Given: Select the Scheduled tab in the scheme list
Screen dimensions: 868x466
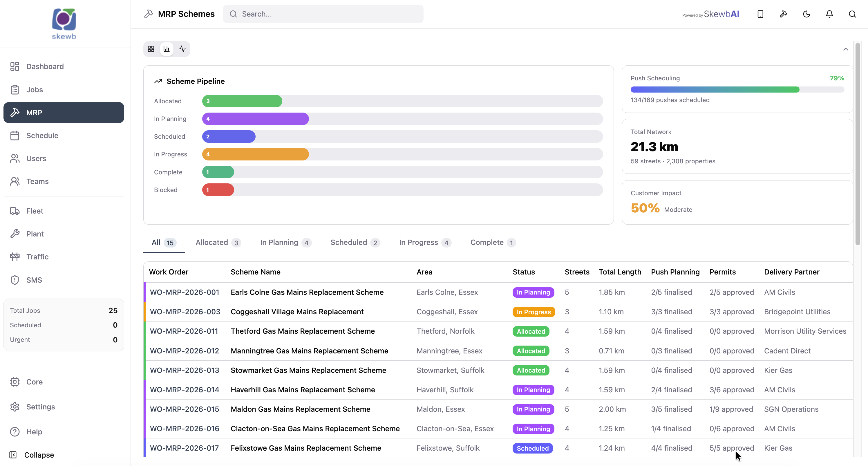Looking at the screenshot, I should tap(355, 243).
